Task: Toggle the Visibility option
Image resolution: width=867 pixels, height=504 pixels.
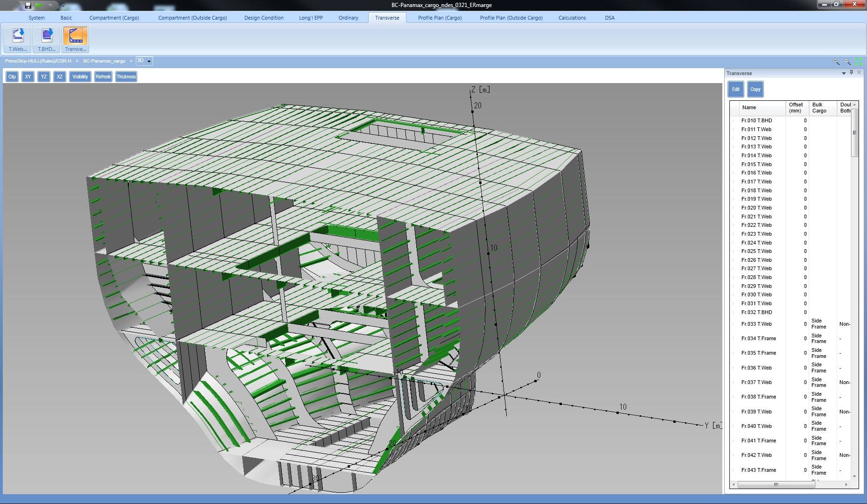Action: click(80, 77)
